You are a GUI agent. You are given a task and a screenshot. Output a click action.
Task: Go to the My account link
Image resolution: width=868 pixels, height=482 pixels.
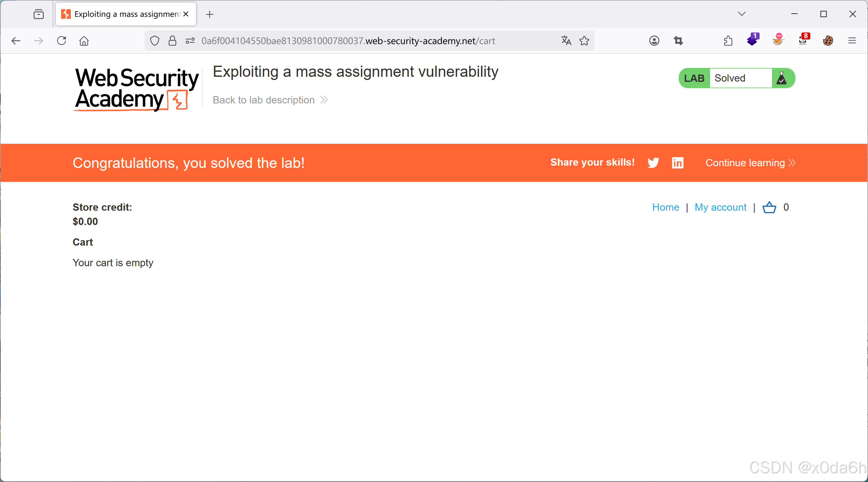tap(720, 207)
